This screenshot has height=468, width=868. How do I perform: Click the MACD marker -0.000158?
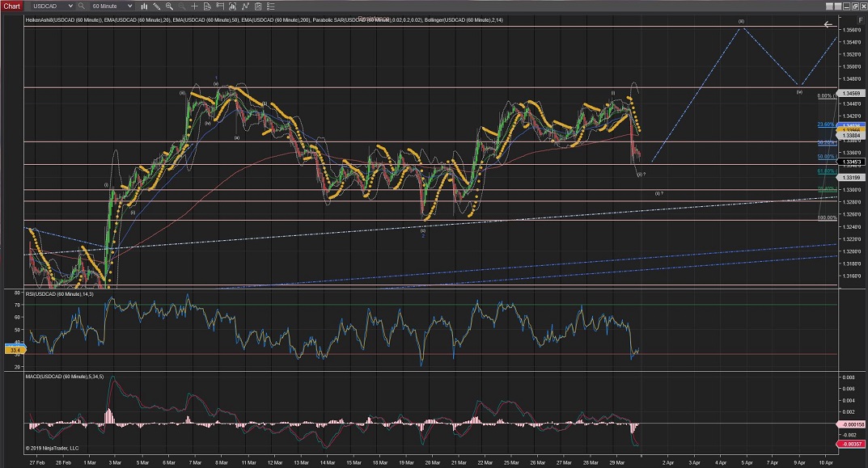[x=853, y=425]
